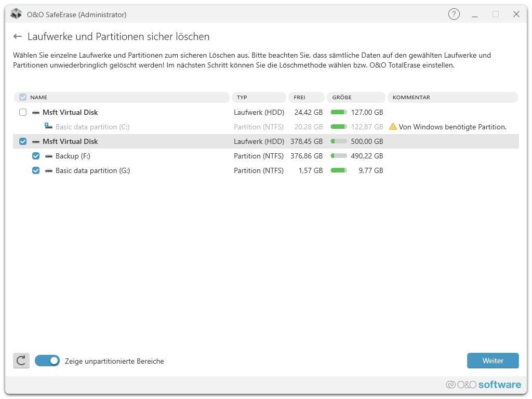Click the usage bar of 500 GB disk

[x=339, y=141]
